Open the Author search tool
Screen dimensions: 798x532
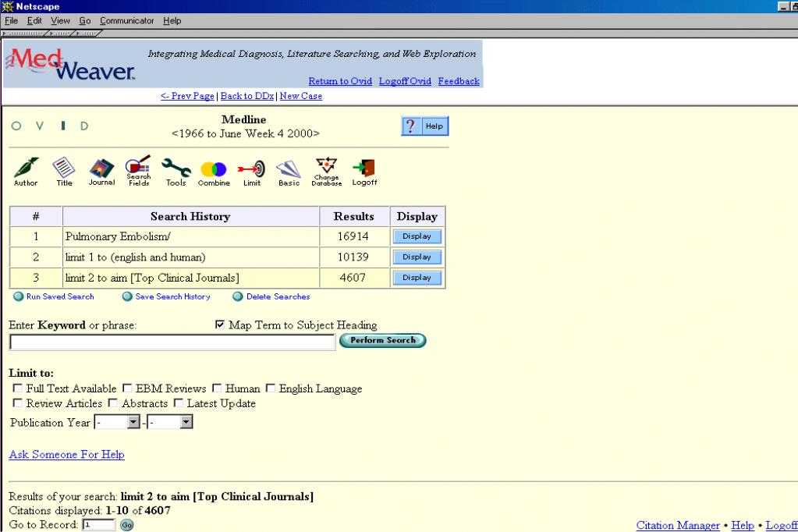point(26,172)
